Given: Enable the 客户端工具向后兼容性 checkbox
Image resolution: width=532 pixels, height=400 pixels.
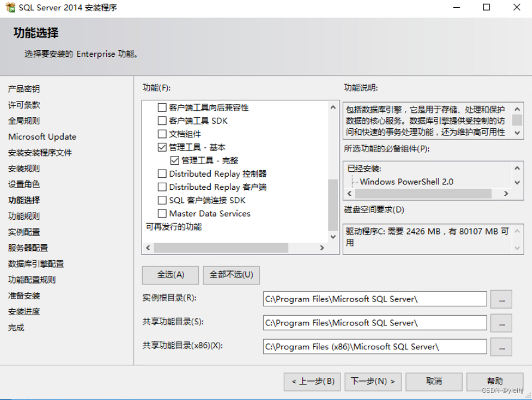Looking at the screenshot, I should 161,107.
